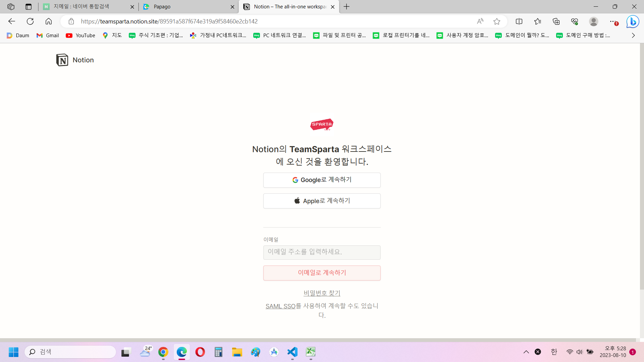
Task: Open the Daum bookmark
Action: pyautogui.click(x=18, y=36)
